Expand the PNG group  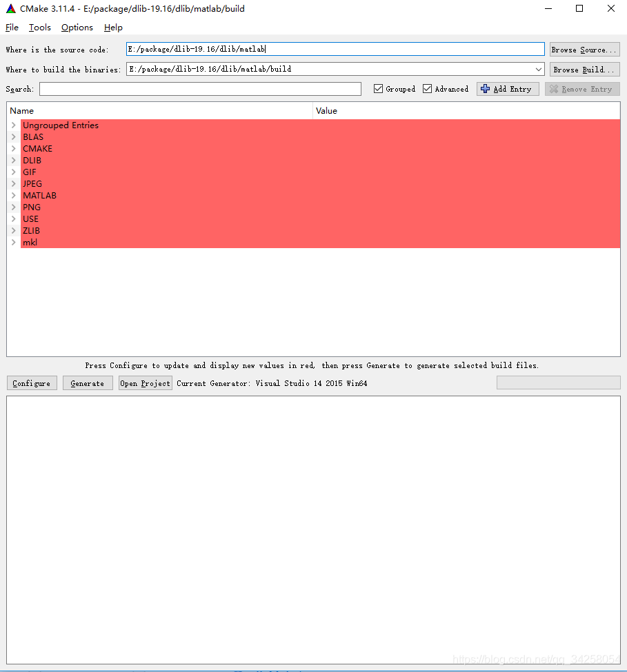[14, 207]
